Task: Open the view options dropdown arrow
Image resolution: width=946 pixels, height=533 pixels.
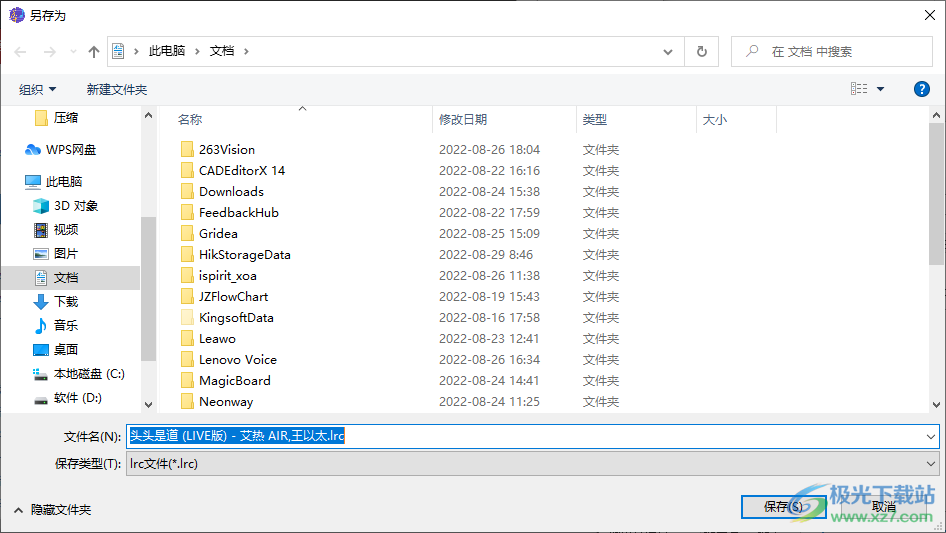Action: tap(880, 89)
